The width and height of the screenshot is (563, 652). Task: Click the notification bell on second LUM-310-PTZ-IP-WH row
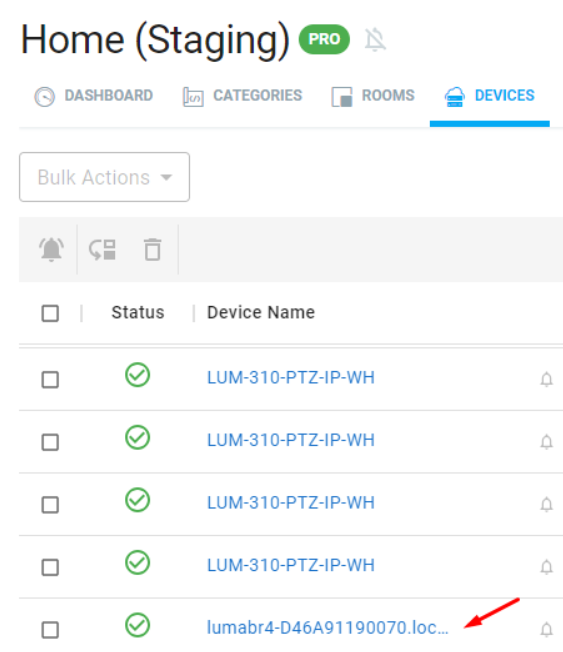[546, 442]
